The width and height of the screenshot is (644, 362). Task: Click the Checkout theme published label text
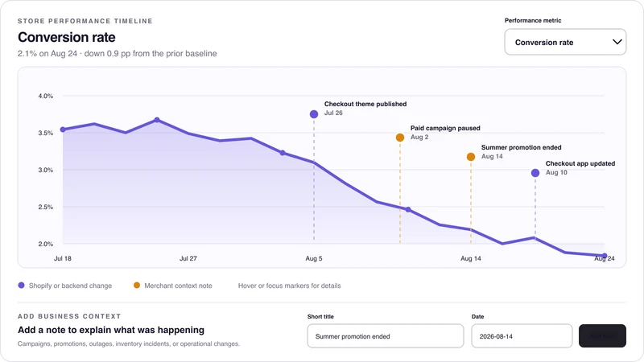[365, 104]
